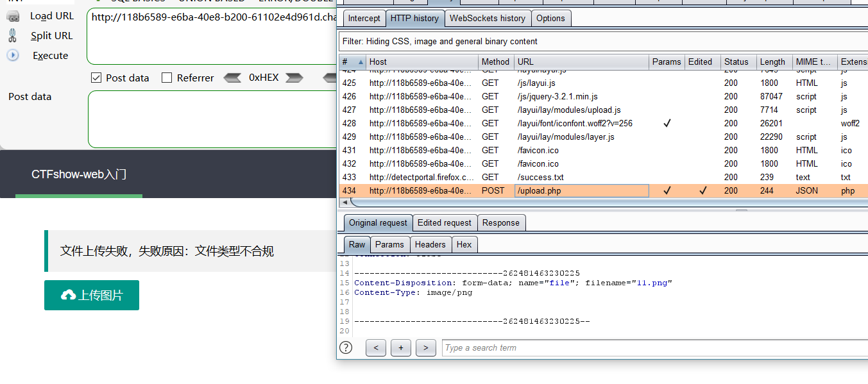Open the Intercept tab

[364, 19]
